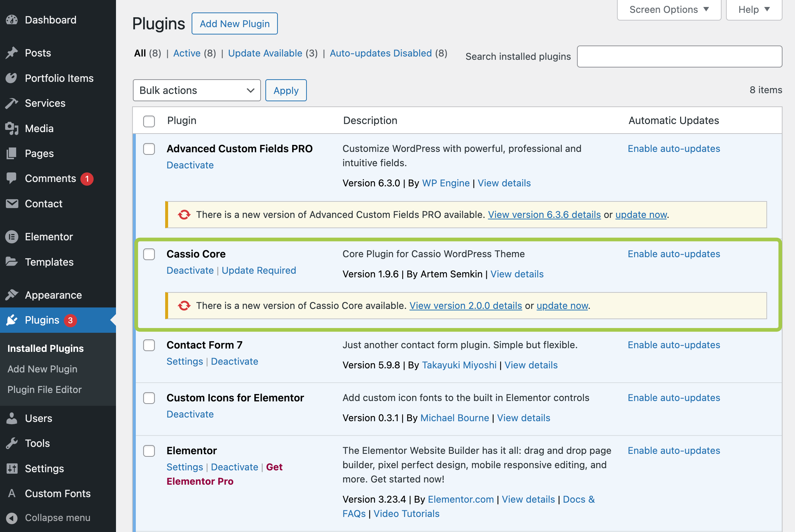The width and height of the screenshot is (795, 532).
Task: Expand the Help dropdown tab
Action: [754, 10]
